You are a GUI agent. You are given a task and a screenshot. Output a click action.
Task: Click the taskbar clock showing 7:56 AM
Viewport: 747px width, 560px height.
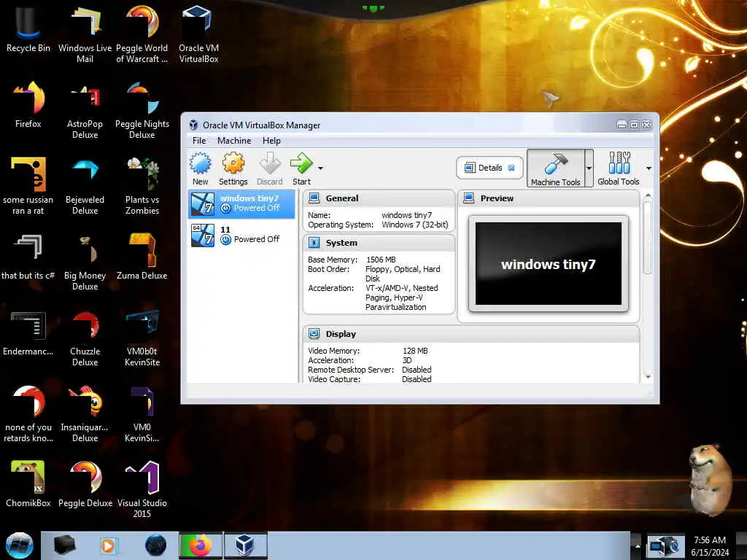point(710,545)
